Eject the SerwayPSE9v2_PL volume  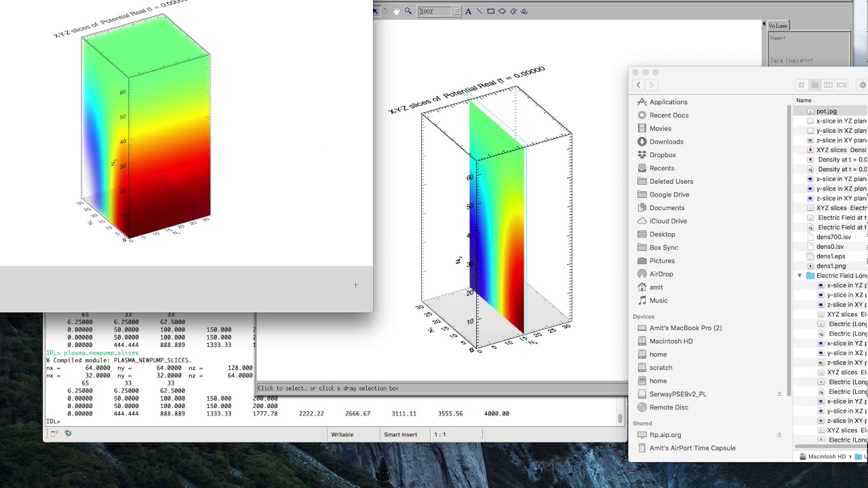coord(779,394)
